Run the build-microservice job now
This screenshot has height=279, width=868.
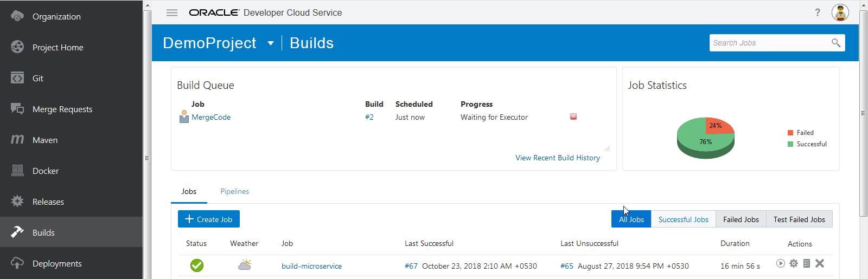pyautogui.click(x=780, y=264)
